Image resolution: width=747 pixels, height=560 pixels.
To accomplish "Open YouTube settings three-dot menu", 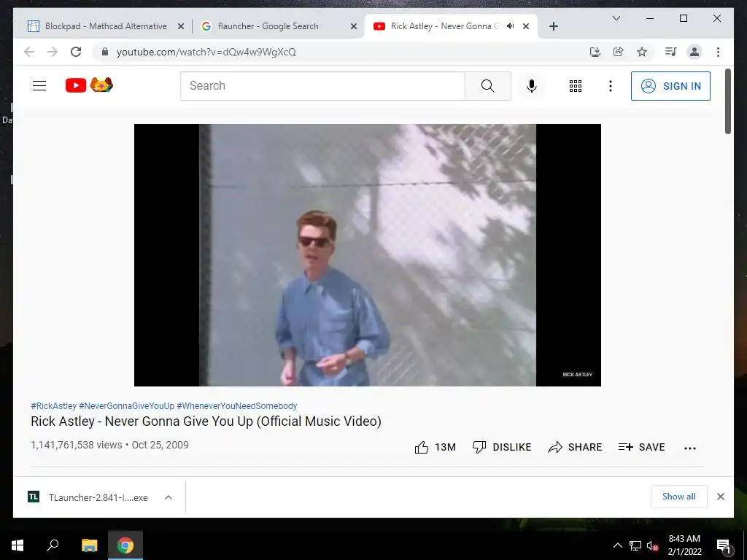I will click(611, 86).
